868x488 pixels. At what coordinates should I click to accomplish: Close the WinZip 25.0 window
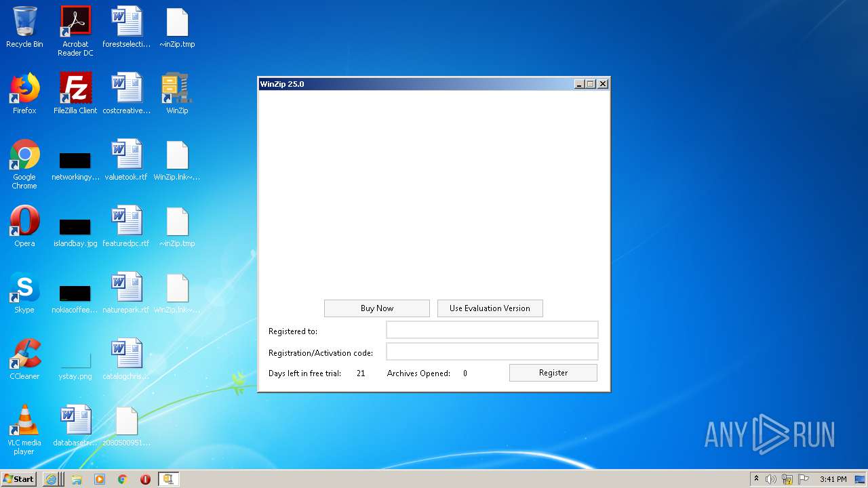tap(603, 84)
